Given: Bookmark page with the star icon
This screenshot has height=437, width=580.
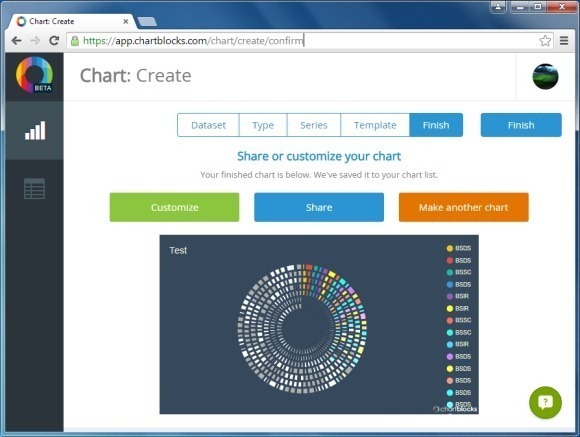Looking at the screenshot, I should (x=545, y=41).
